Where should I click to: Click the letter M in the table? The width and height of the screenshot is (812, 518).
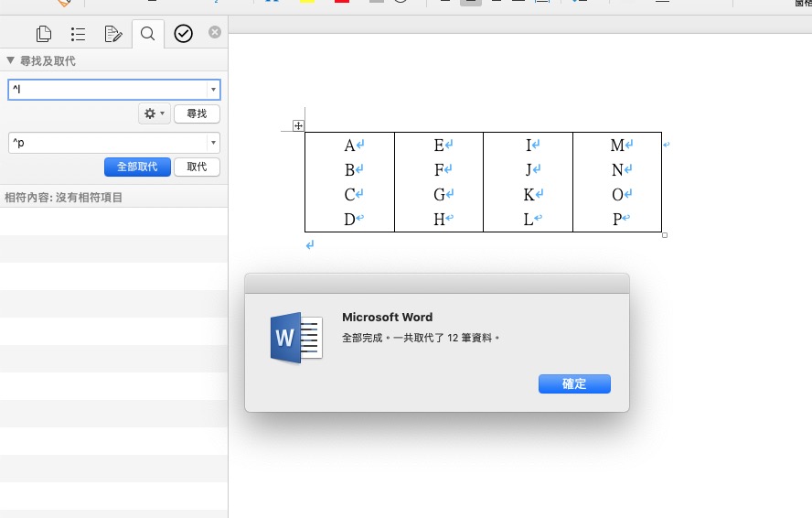coord(616,146)
